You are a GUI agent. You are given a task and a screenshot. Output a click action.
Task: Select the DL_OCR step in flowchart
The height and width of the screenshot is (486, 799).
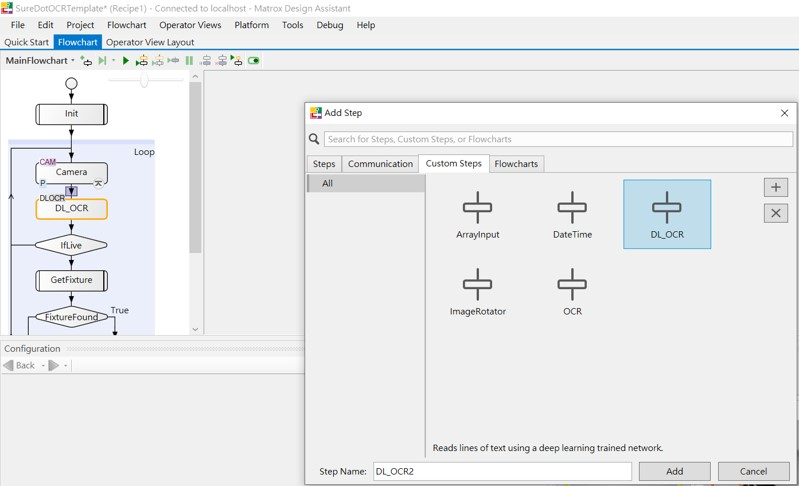71,208
